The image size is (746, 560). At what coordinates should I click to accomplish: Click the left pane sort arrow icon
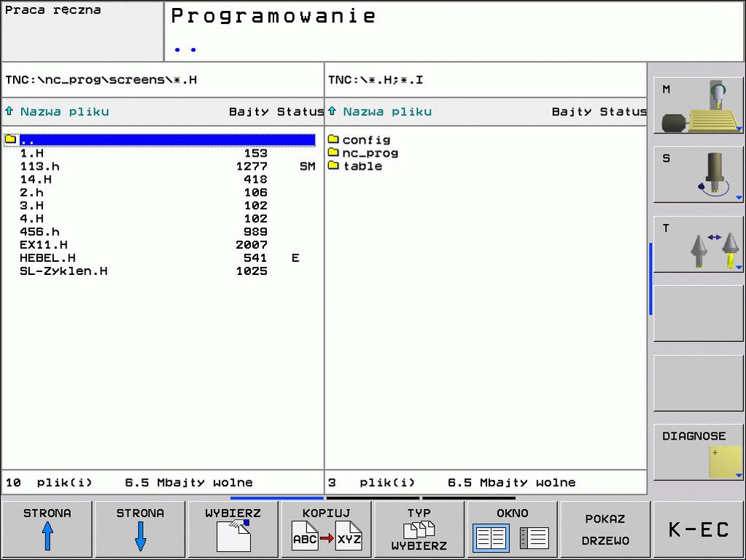tap(9, 112)
